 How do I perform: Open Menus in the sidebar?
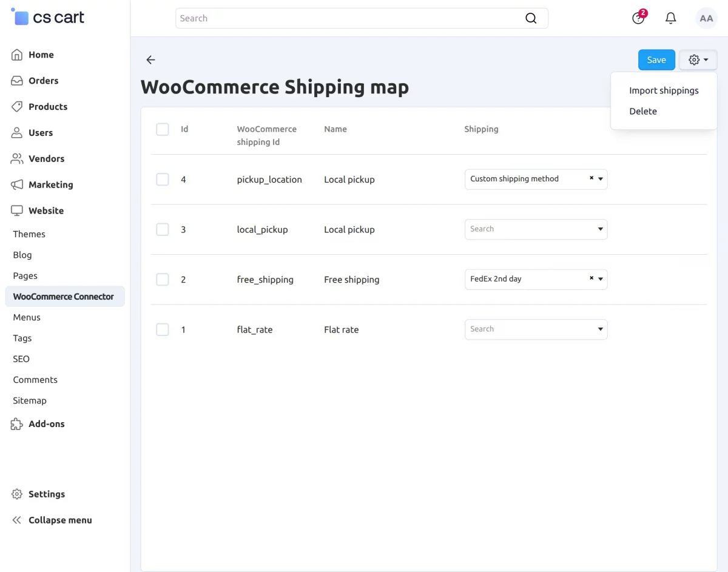27,317
